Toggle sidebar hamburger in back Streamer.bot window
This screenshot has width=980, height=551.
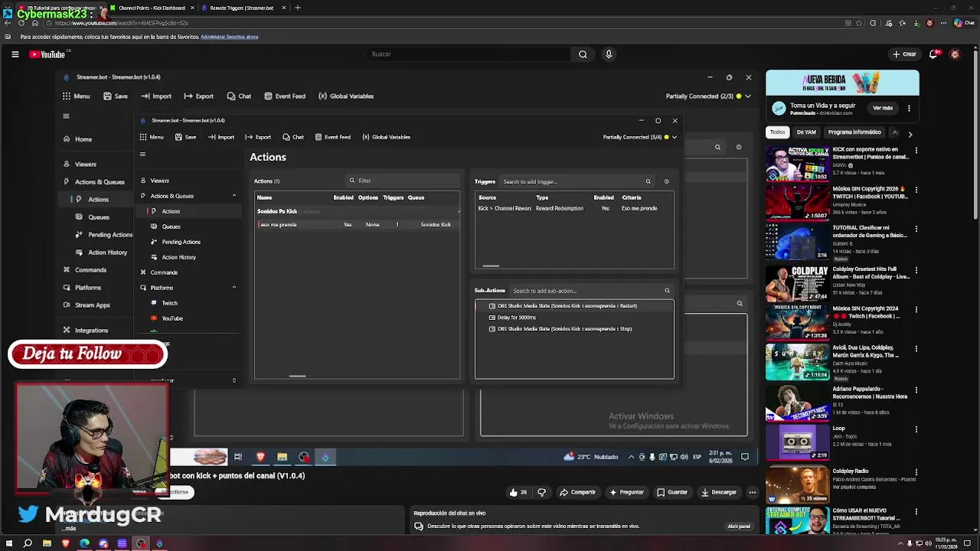[66, 116]
